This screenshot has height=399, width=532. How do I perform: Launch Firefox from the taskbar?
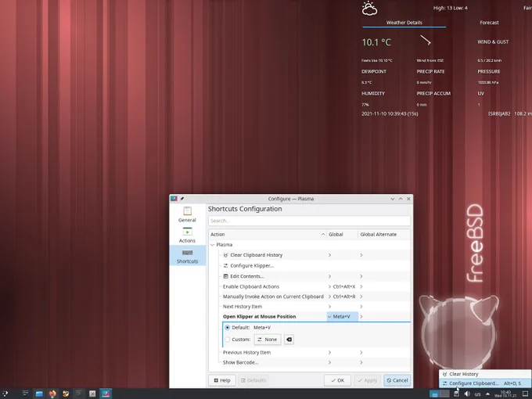point(52,394)
